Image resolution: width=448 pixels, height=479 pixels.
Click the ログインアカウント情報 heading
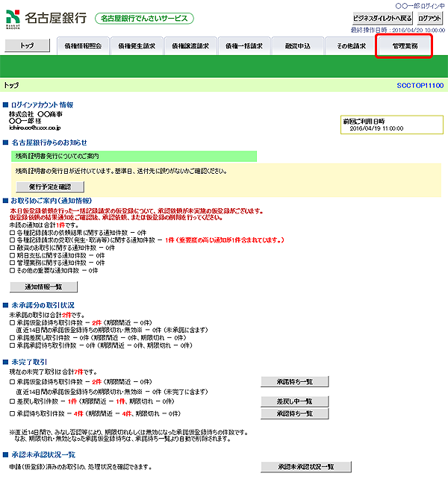pyautogui.click(x=43, y=105)
